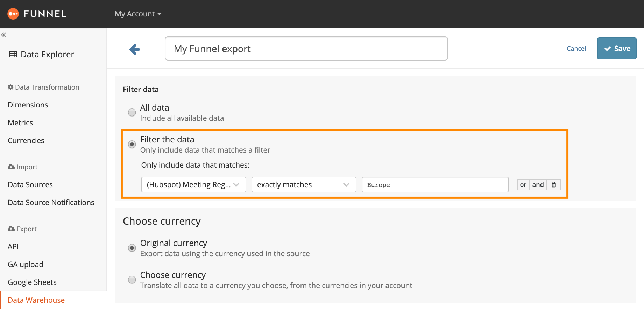Screen dimensions: 644x309
Task: Open the My Account dropdown
Action: coord(138,14)
